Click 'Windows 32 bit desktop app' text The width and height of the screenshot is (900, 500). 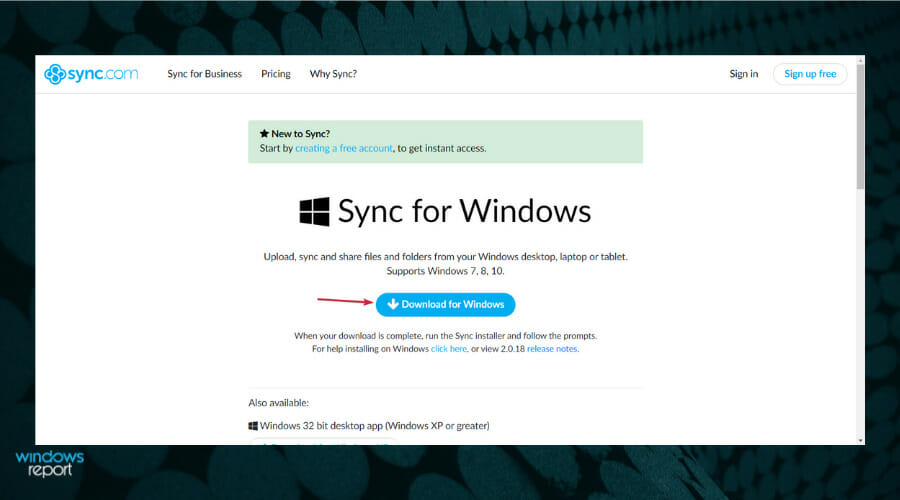(321, 426)
